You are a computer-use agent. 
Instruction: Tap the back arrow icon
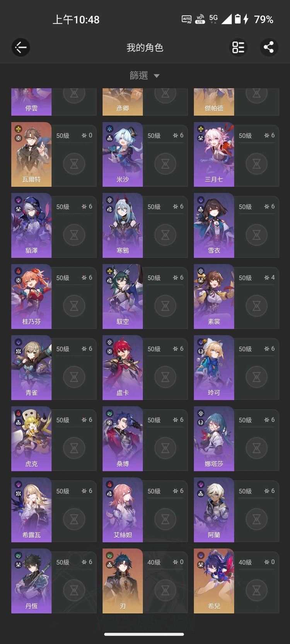[20, 48]
